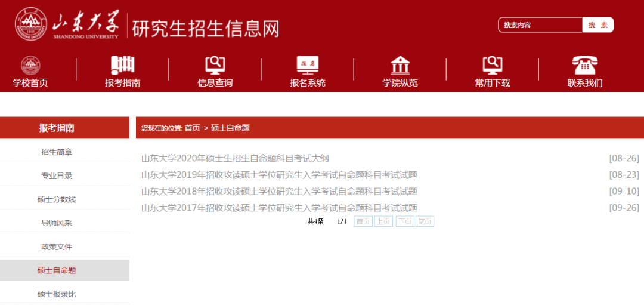The width and height of the screenshot is (644, 305).
Task: Open the 常用下载 navigation label
Action: (493, 83)
